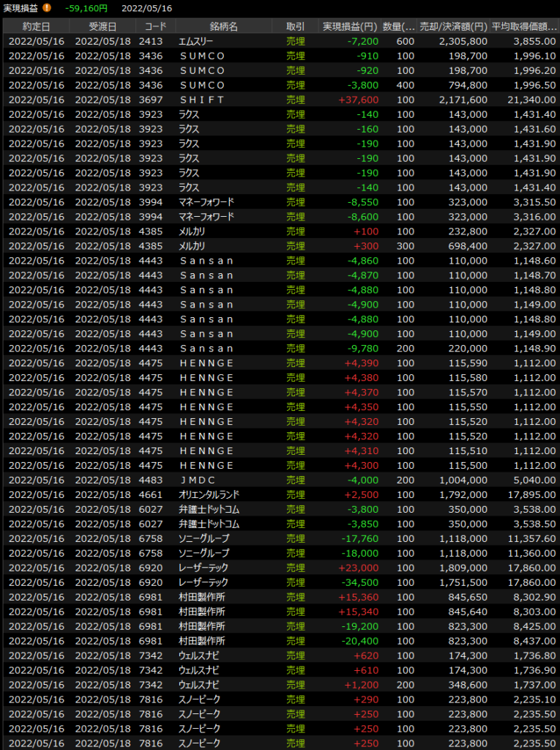Sort by the 約定日 column header
The width and height of the screenshot is (560, 750).
coord(36,26)
